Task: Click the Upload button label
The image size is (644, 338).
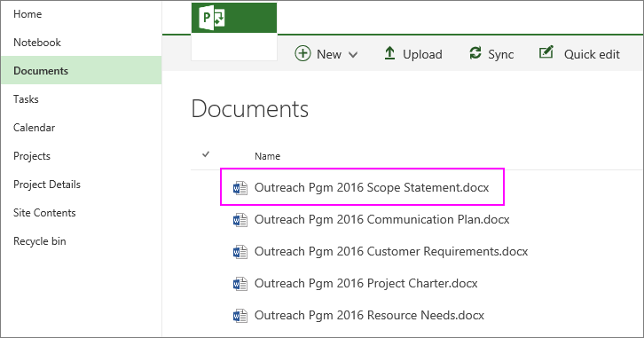Action: tap(422, 54)
